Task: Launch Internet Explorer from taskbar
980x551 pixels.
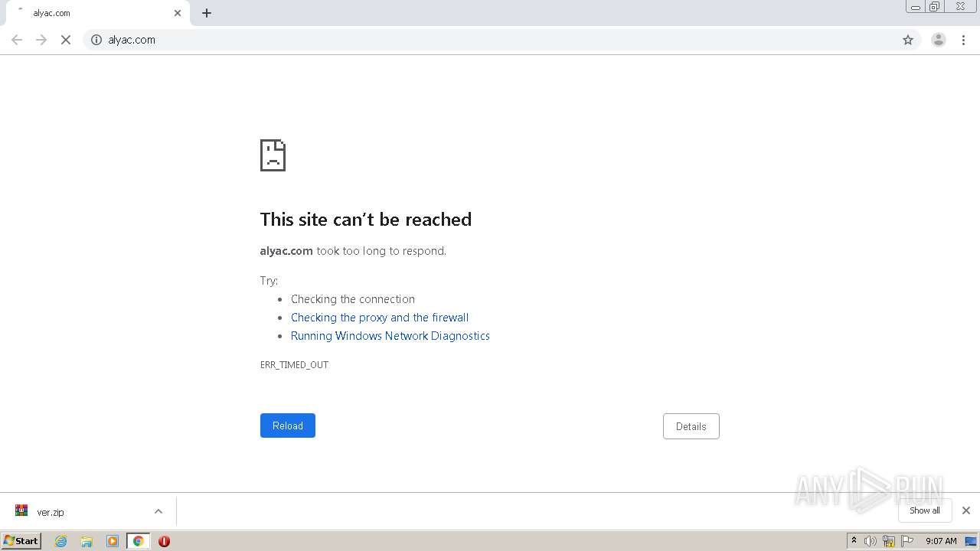Action: coord(61,541)
